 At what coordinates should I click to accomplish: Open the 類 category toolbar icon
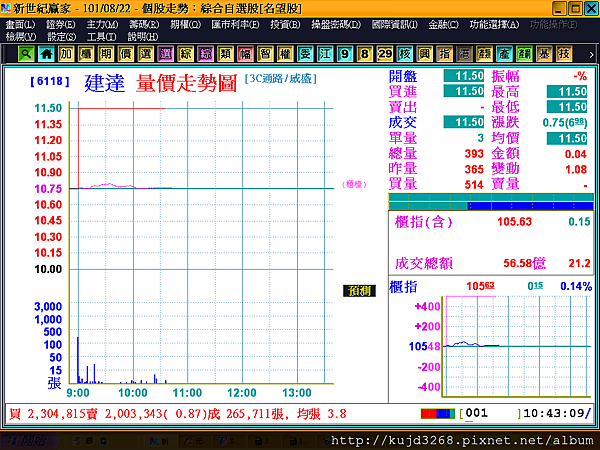point(225,54)
